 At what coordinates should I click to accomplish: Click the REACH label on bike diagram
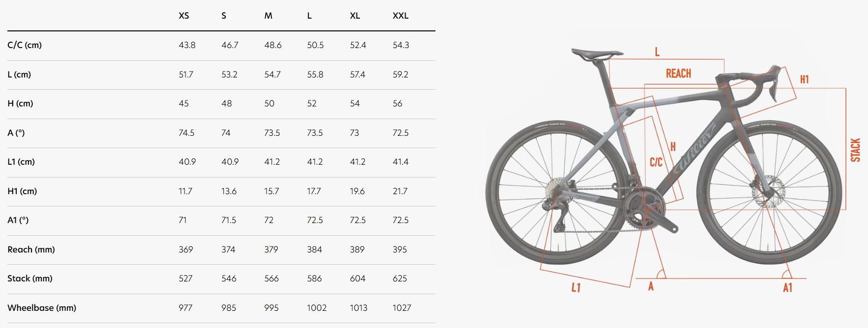(x=678, y=74)
